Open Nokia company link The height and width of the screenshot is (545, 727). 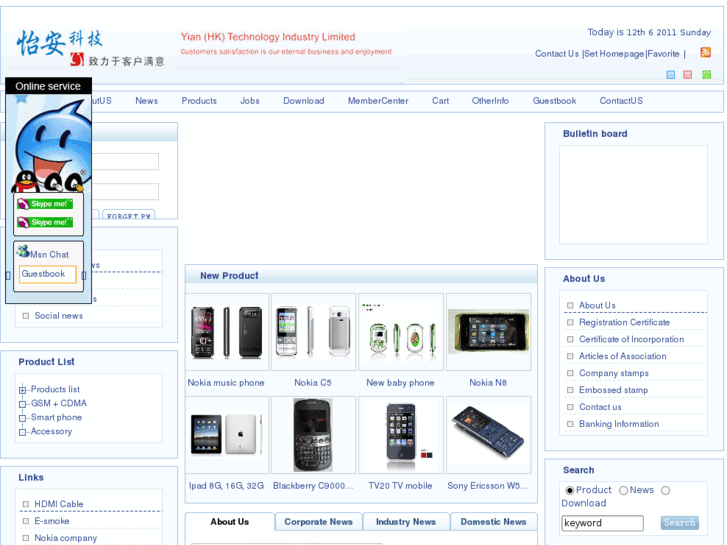pyautogui.click(x=66, y=538)
